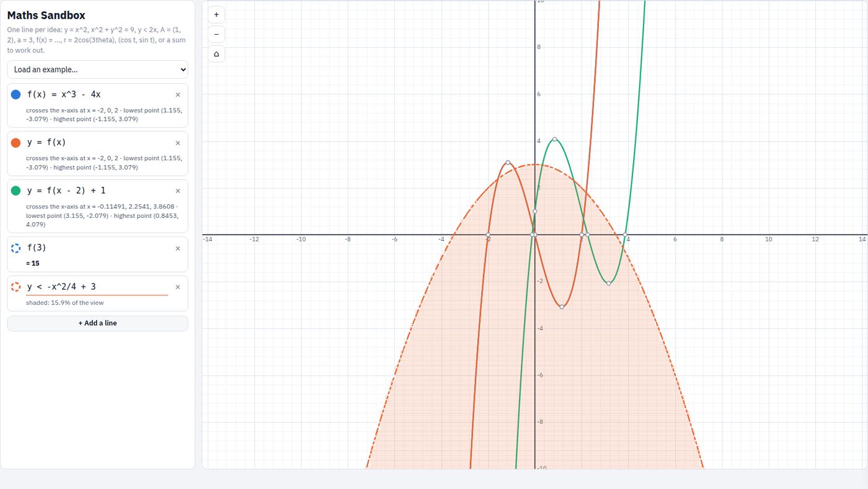This screenshot has width=868, height=489.
Task: Click the x-intercept marker at x = -2
Action: (x=488, y=235)
